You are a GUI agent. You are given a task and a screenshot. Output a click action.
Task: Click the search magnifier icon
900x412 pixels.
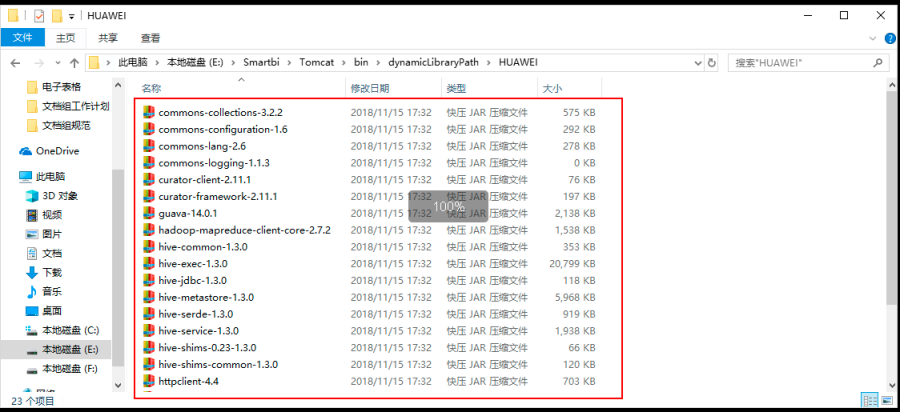pos(878,63)
